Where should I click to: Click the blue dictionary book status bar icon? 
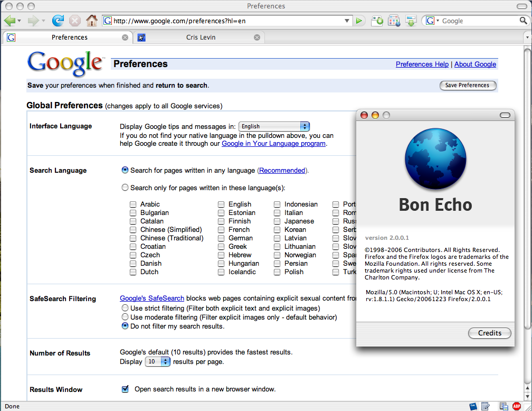click(473, 406)
